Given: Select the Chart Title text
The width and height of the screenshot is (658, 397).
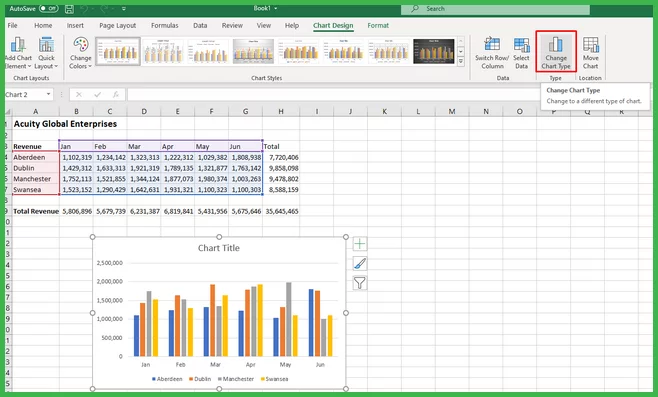Looking at the screenshot, I should click(x=219, y=248).
